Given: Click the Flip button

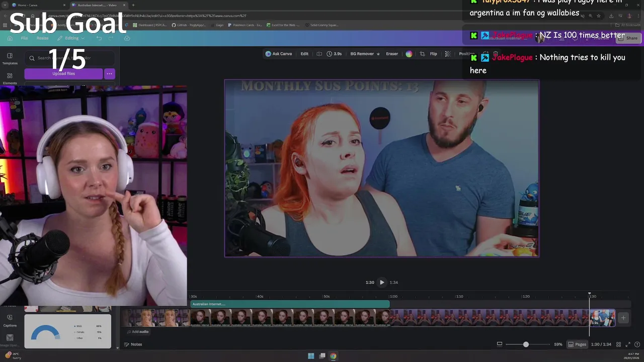Looking at the screenshot, I should pos(433,54).
